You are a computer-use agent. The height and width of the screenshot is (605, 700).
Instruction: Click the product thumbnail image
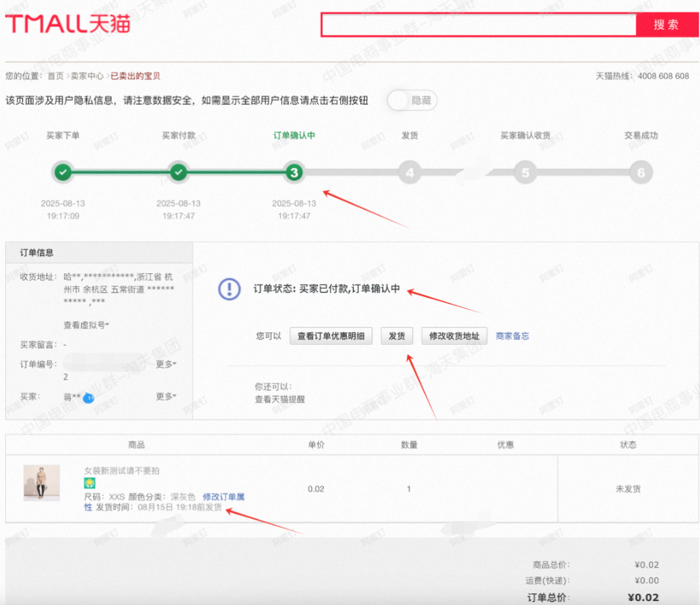(41, 482)
